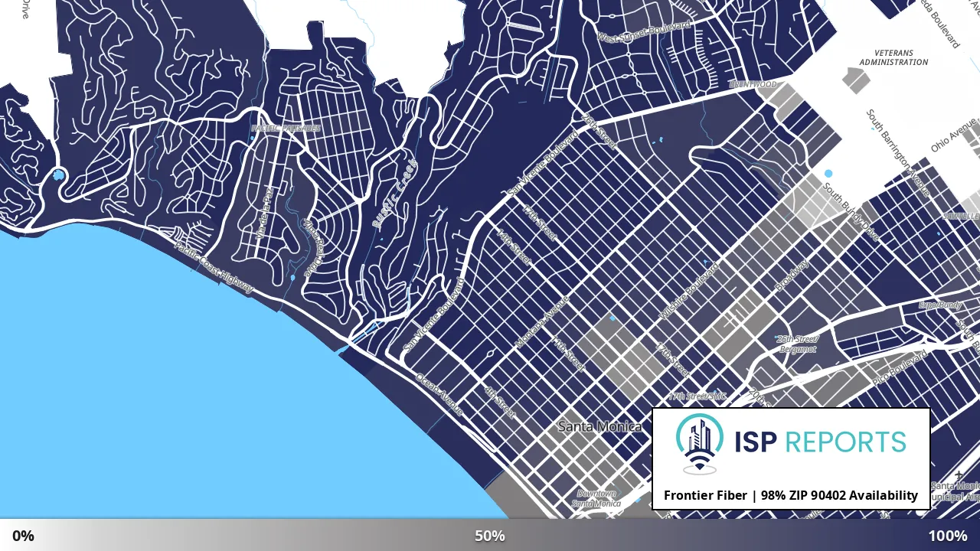Click the 26th Street/Bergamot station label

point(797,344)
